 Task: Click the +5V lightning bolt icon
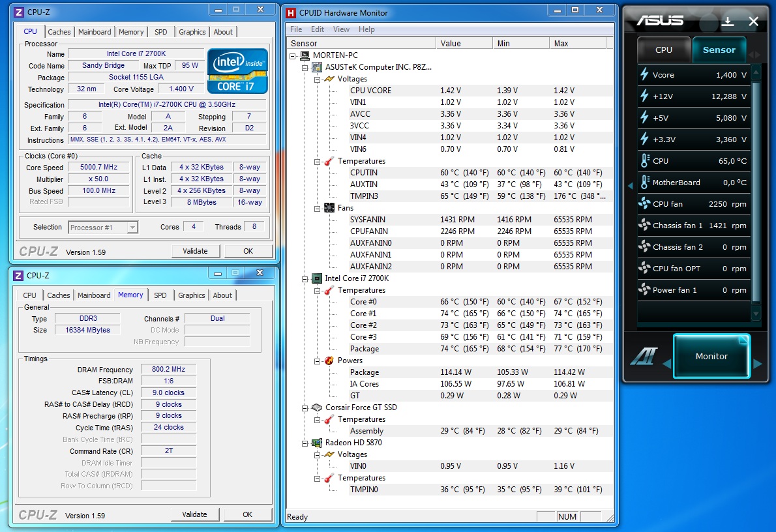(x=644, y=118)
